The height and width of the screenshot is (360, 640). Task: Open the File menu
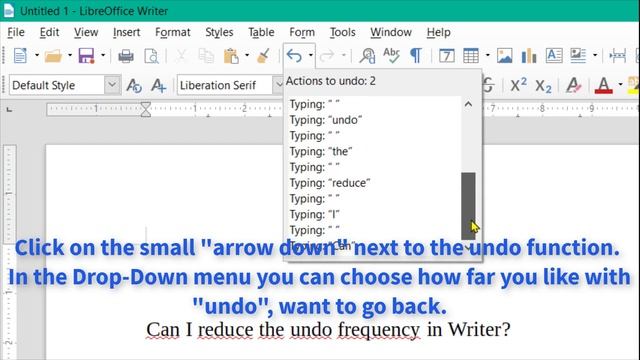[16, 32]
